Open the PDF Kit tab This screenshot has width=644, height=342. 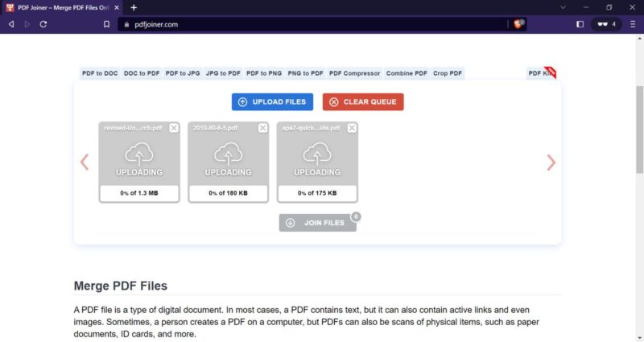pyautogui.click(x=541, y=73)
